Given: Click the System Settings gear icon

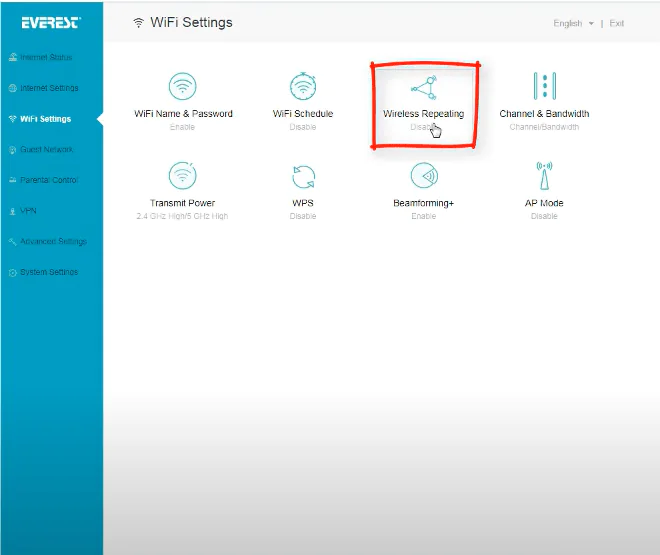Looking at the screenshot, I should pyautogui.click(x=13, y=272).
